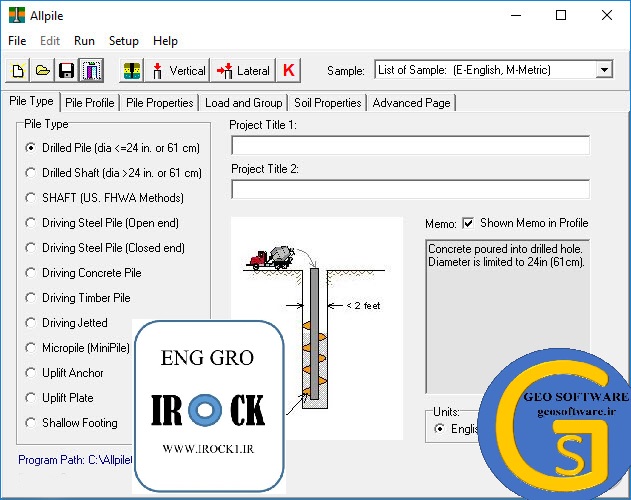This screenshot has width=631, height=500.
Task: Choose Driving Concrete Pile radio button
Action: 30,273
